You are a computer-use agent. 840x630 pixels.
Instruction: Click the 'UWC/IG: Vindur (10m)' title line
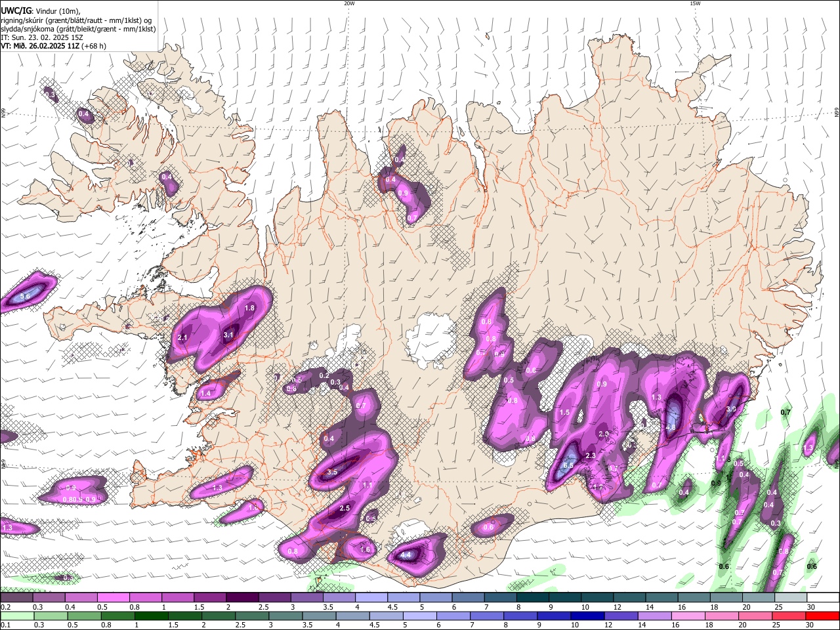pos(40,10)
